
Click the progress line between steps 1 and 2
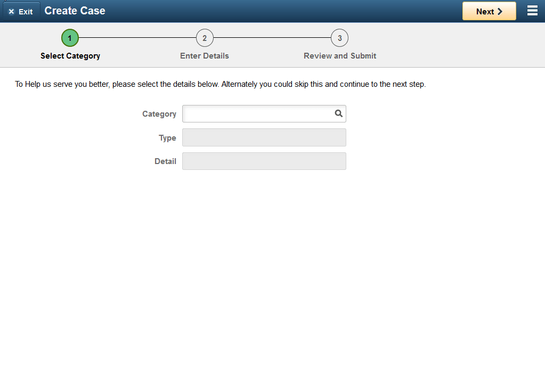pyautogui.click(x=137, y=38)
